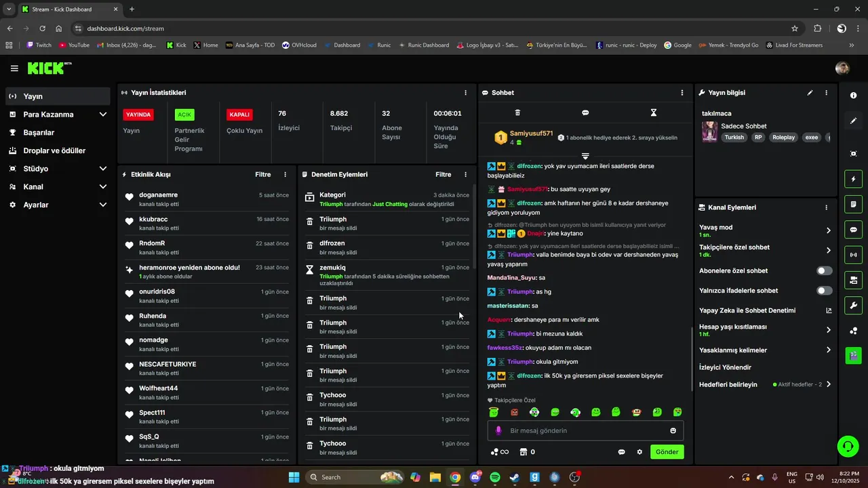
Task: Click the Turkish tag chip
Action: [734, 137]
